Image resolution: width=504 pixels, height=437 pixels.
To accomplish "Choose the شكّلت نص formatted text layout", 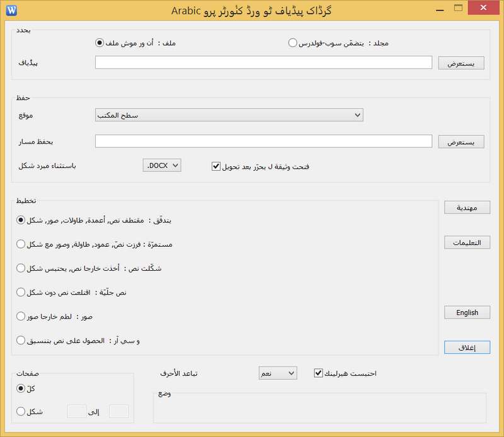I will (19, 268).
